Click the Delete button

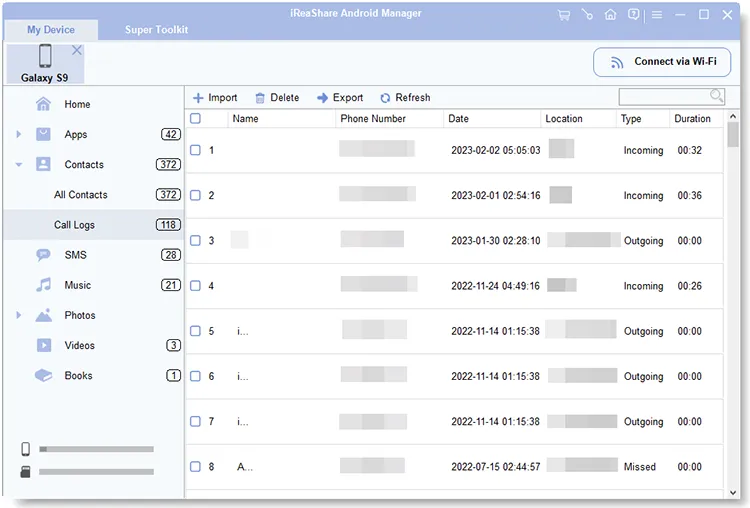(x=277, y=98)
